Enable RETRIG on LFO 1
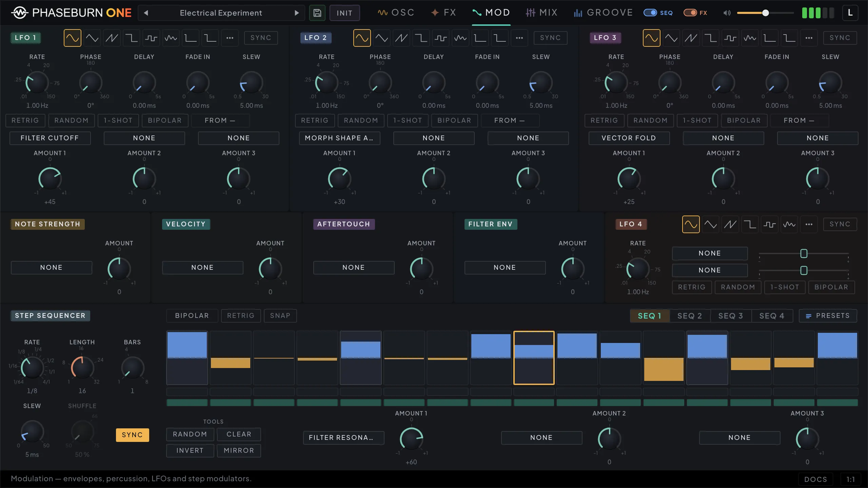Screen dimensions: 868x488 pyautogui.click(x=25, y=121)
